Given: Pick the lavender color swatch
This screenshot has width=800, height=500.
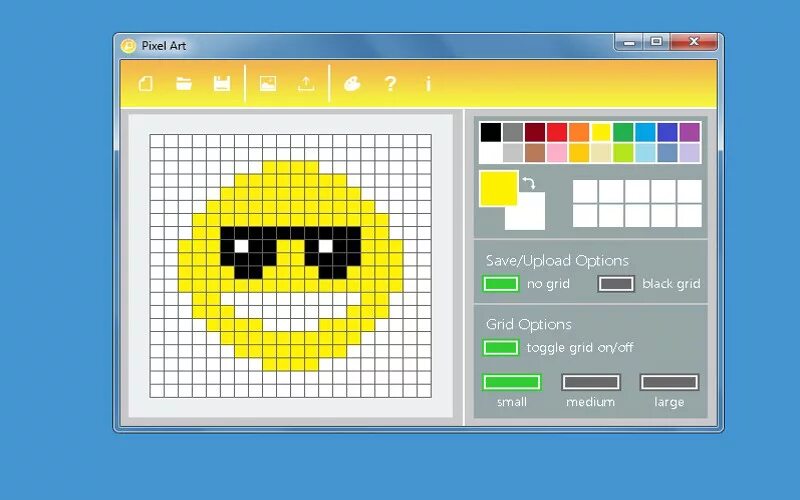Looking at the screenshot, I should tap(690, 153).
